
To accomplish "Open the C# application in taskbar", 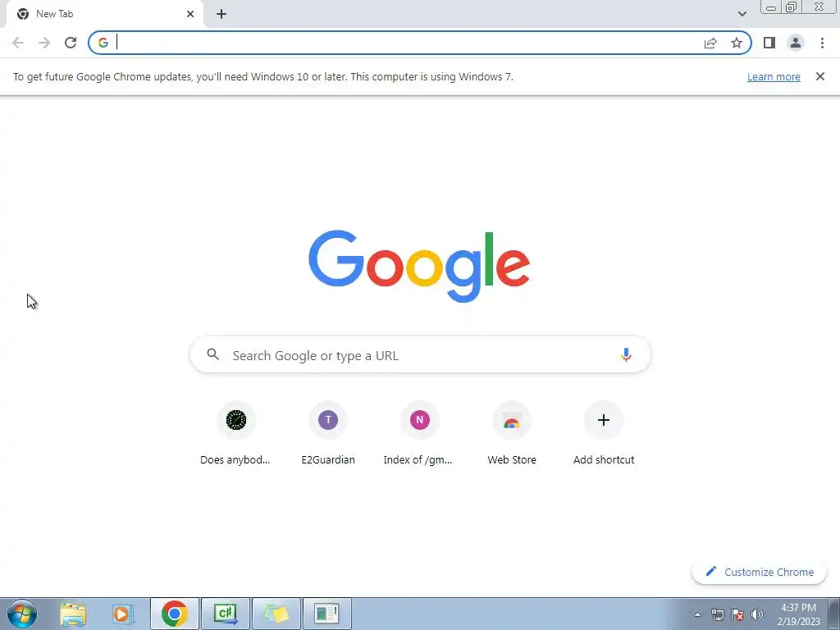I will [x=225, y=614].
